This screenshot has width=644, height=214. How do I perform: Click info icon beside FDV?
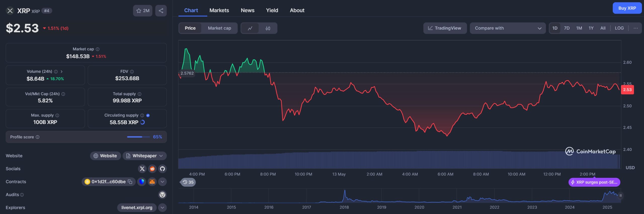coord(132,71)
